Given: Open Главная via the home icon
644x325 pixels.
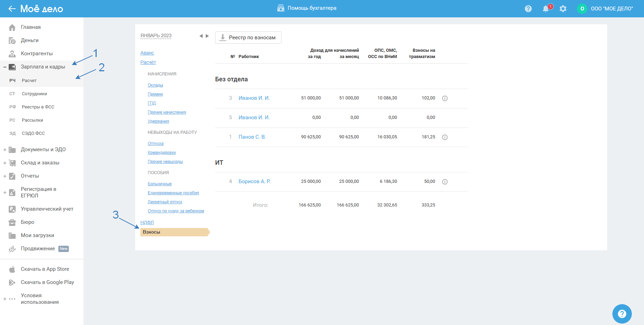Looking at the screenshot, I should tap(12, 27).
